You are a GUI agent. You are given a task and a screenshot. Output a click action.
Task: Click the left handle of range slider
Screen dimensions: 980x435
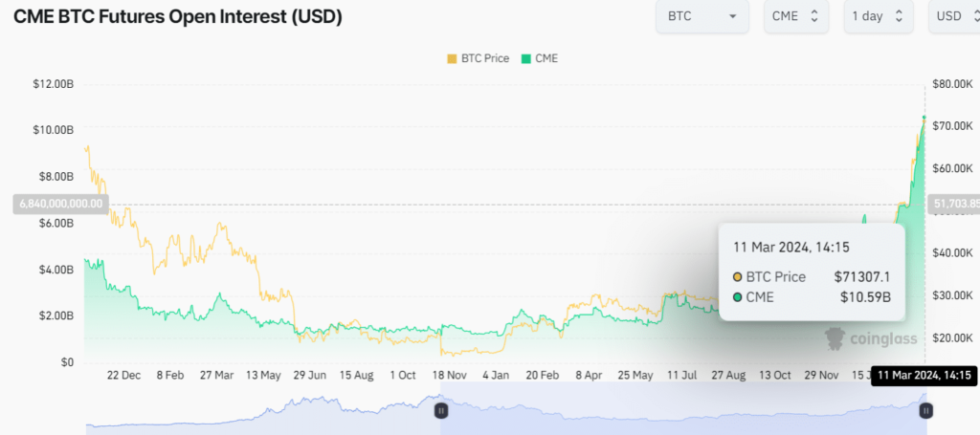(x=441, y=410)
